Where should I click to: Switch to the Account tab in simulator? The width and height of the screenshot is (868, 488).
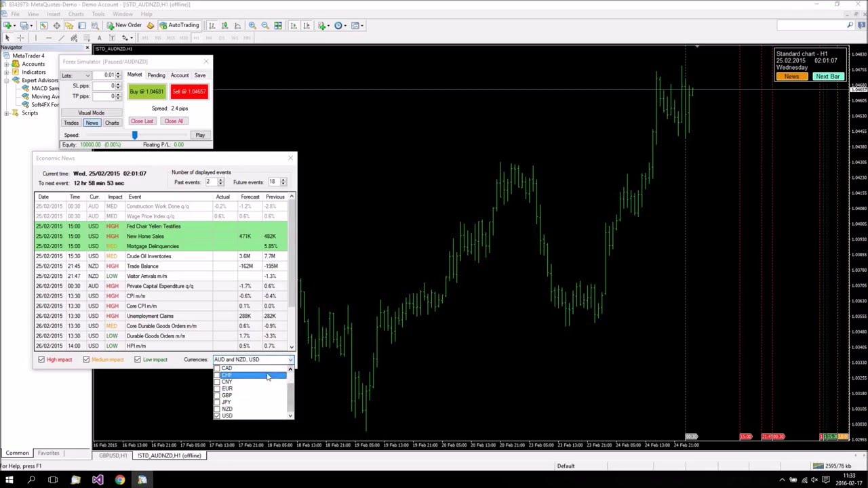tap(180, 75)
